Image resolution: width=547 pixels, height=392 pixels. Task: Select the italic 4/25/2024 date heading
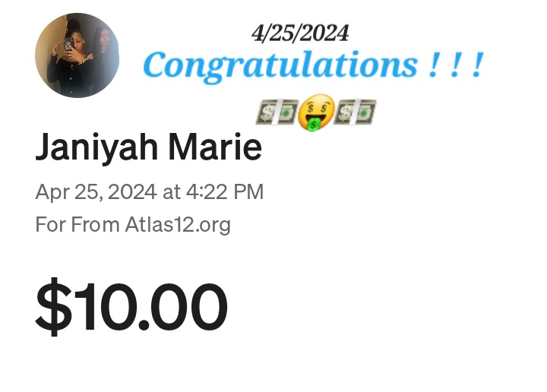(x=300, y=33)
